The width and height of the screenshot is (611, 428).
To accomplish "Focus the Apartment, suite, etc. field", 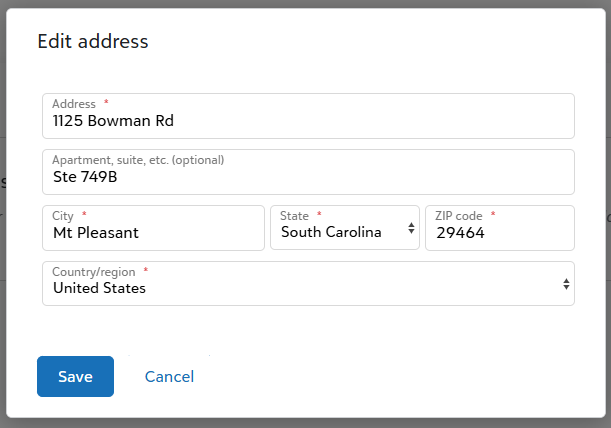I will (x=308, y=172).
